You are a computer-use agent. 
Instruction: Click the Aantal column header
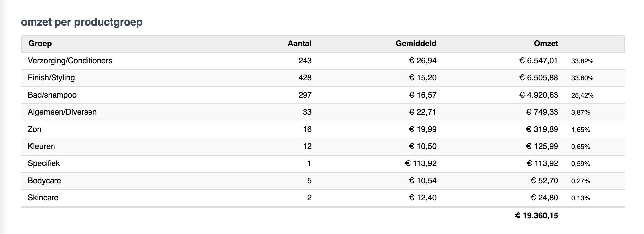click(x=300, y=44)
